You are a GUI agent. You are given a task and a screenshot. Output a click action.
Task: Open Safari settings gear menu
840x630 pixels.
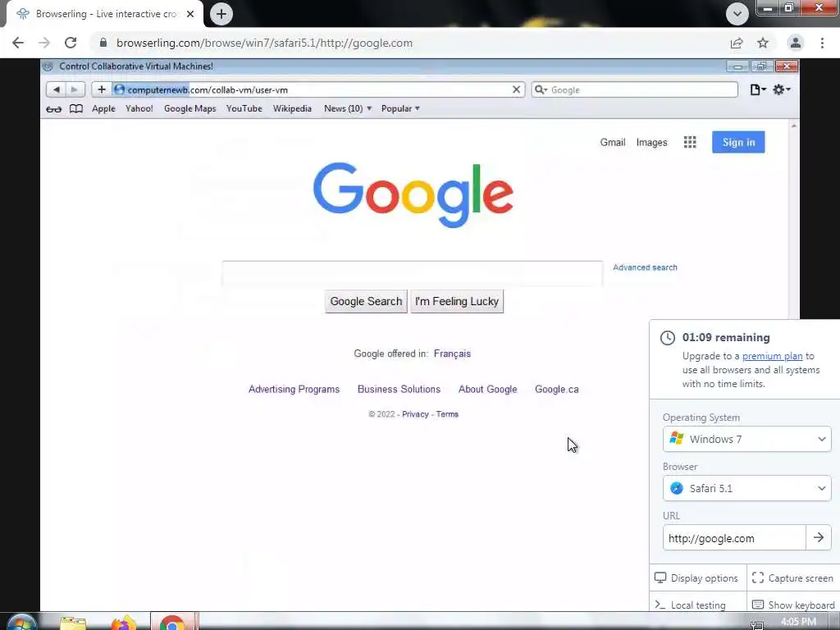[781, 89]
